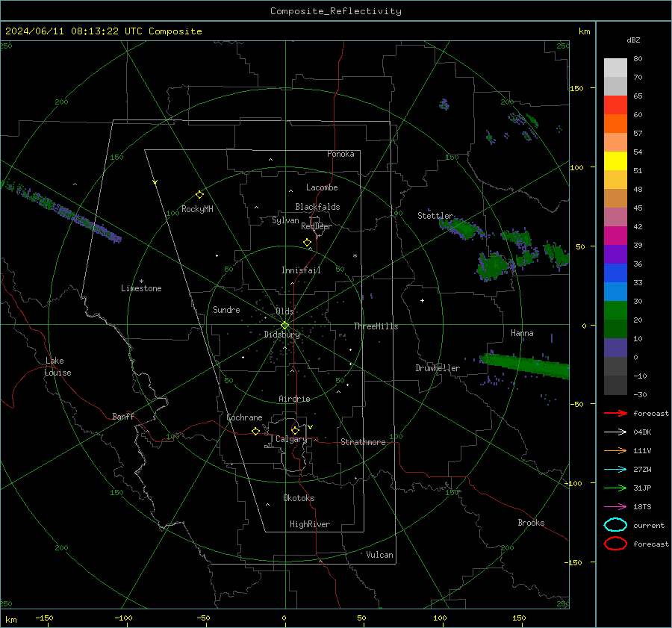Click the Brooks city label

point(531,523)
